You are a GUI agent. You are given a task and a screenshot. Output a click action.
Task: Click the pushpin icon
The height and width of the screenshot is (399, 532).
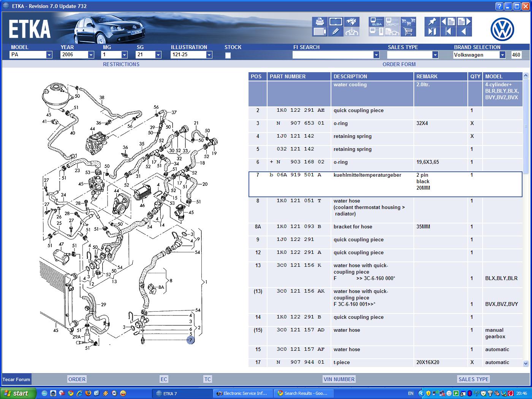click(x=432, y=22)
